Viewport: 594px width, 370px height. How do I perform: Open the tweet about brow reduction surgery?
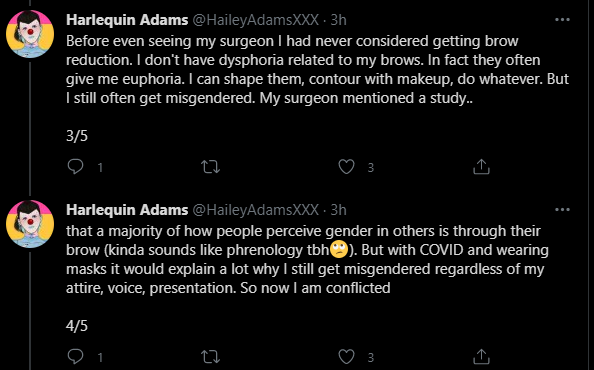(x=317, y=69)
